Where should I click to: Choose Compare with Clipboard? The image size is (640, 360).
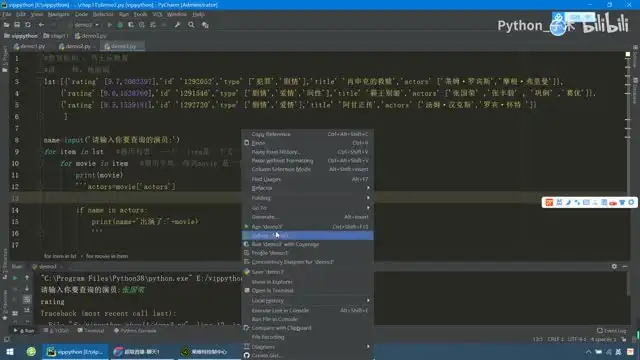pyautogui.click(x=308, y=328)
